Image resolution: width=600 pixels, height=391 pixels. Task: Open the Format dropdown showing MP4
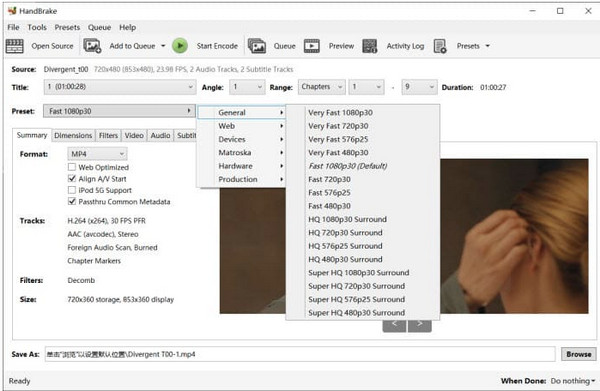point(97,154)
